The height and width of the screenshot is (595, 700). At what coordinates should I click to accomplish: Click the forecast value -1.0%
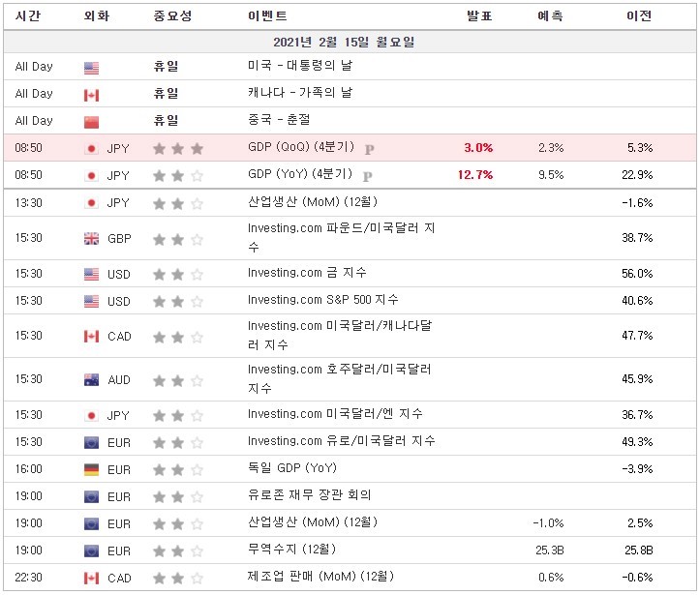[548, 523]
